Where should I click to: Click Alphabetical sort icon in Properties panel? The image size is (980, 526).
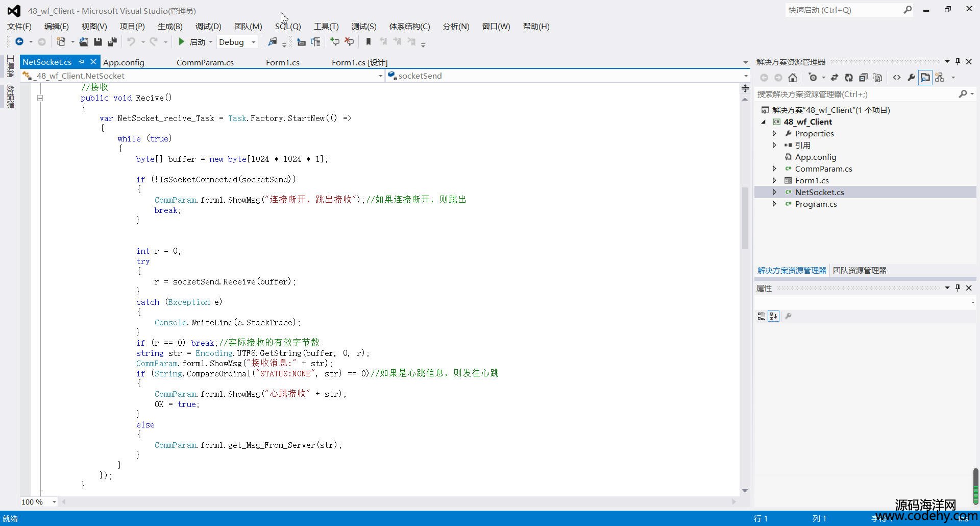(773, 316)
